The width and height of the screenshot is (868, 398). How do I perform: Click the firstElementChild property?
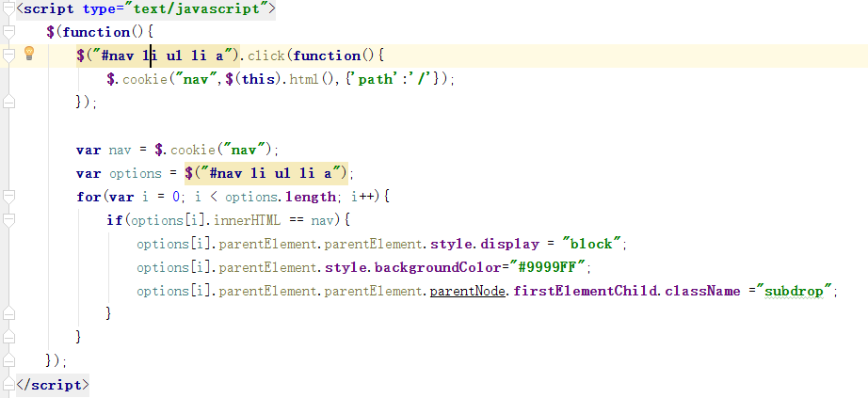(x=586, y=291)
